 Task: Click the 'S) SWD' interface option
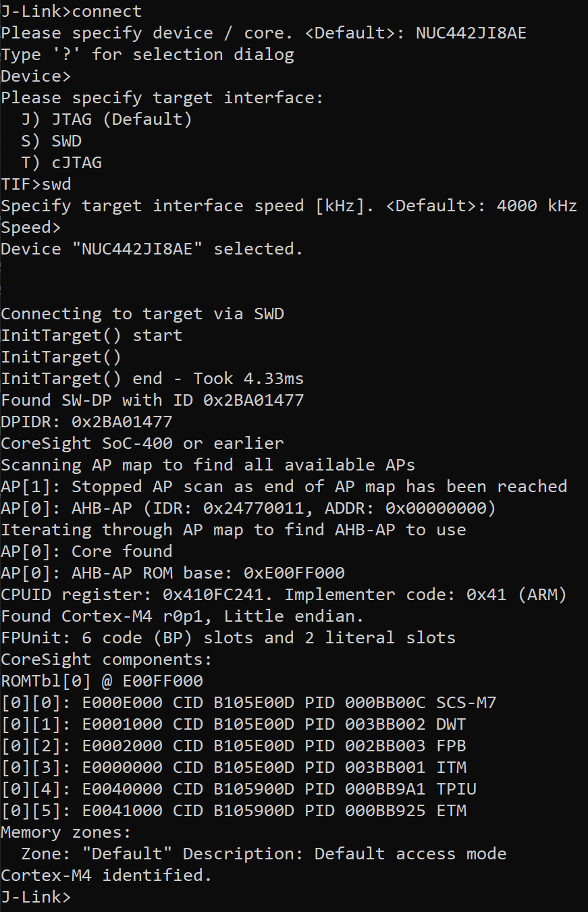tap(51, 141)
